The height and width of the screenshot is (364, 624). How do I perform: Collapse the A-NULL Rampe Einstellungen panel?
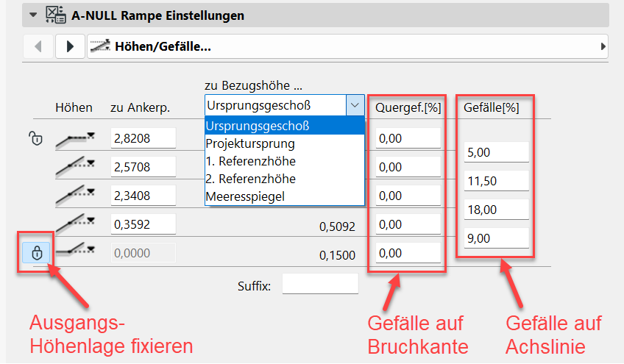click(31, 15)
